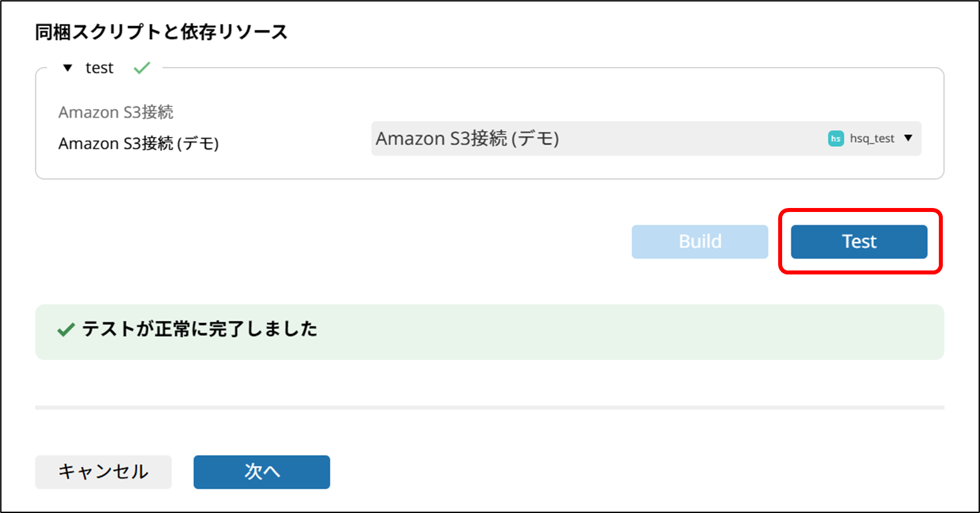Viewport: 980px width, 513px height.
Task: Select the test section title label
Action: click(100, 68)
